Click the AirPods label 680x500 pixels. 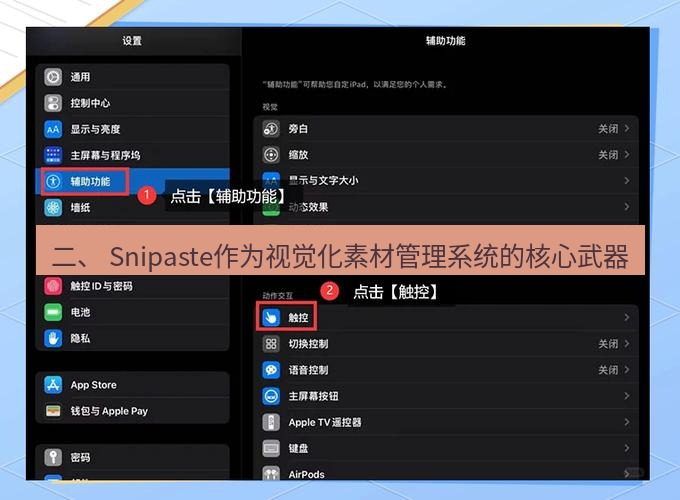[307, 474]
